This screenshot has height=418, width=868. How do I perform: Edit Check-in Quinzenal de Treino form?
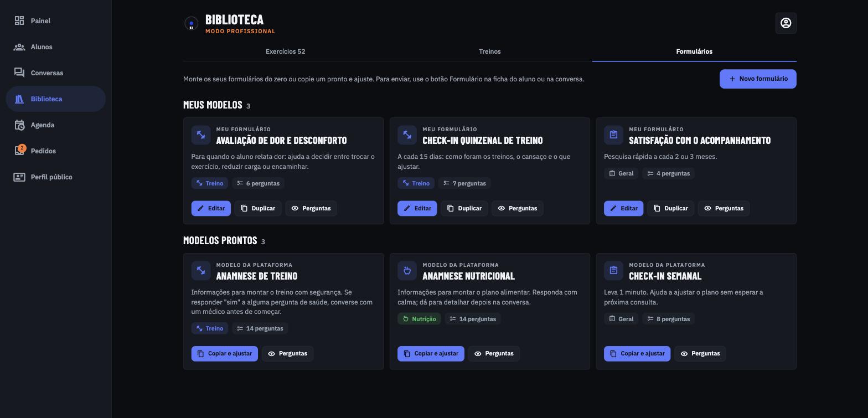417,208
